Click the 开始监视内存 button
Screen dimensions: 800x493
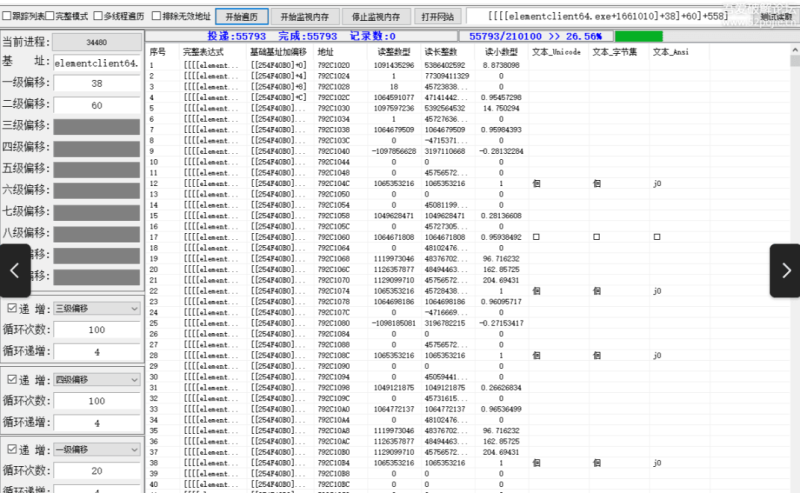pyautogui.click(x=305, y=17)
